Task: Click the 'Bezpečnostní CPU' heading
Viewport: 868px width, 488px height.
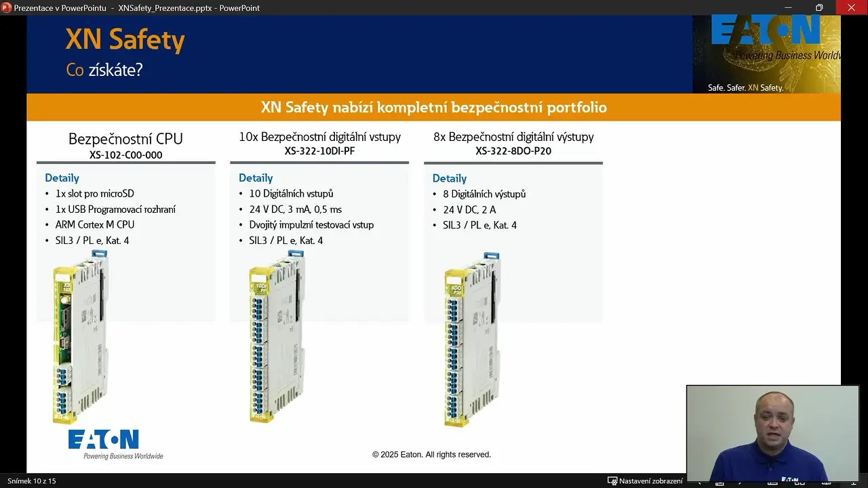Action: coord(125,139)
